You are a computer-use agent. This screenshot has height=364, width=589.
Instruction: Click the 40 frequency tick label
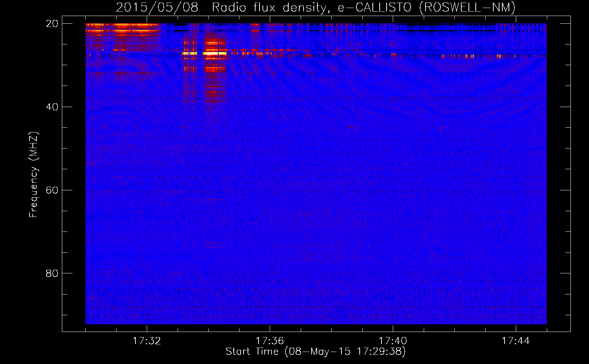(52, 107)
